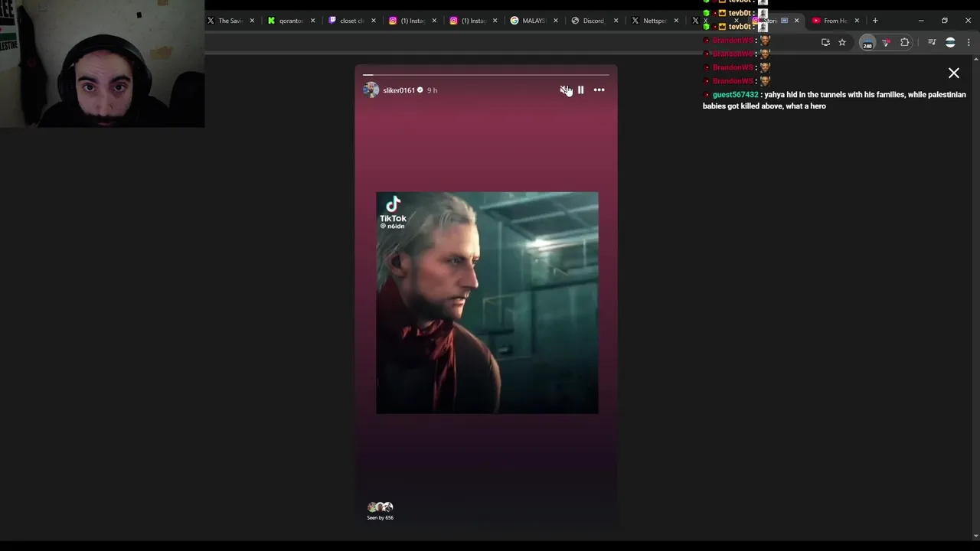Open the sliker0161 profile picture

coord(371,90)
